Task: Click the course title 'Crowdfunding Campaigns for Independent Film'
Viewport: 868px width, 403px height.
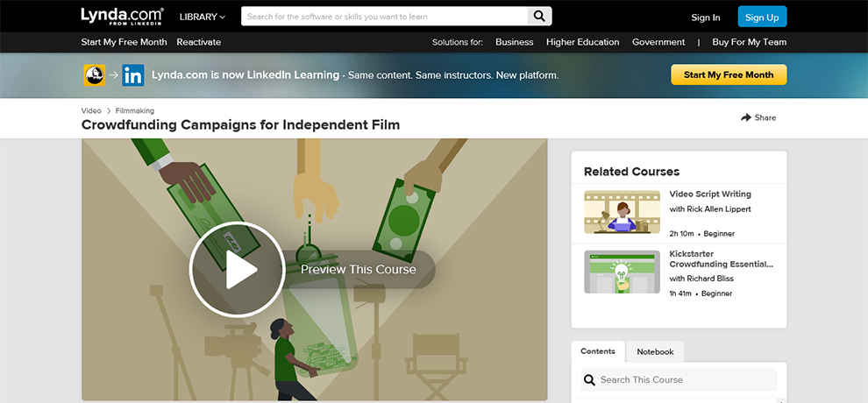Action: pyautogui.click(x=240, y=125)
